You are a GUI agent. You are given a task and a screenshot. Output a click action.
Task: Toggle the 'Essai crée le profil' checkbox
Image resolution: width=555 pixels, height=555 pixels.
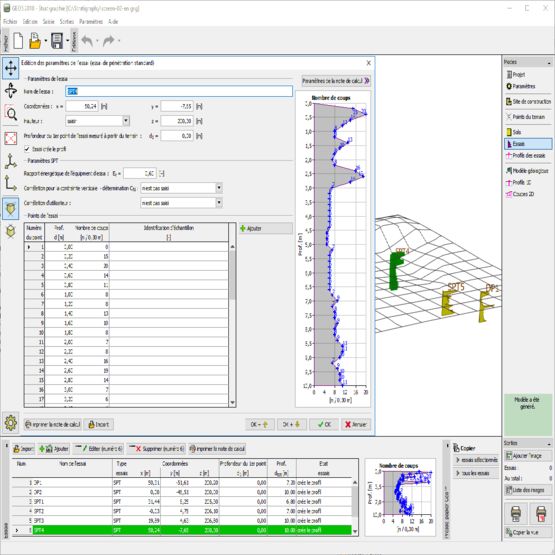click(x=27, y=149)
